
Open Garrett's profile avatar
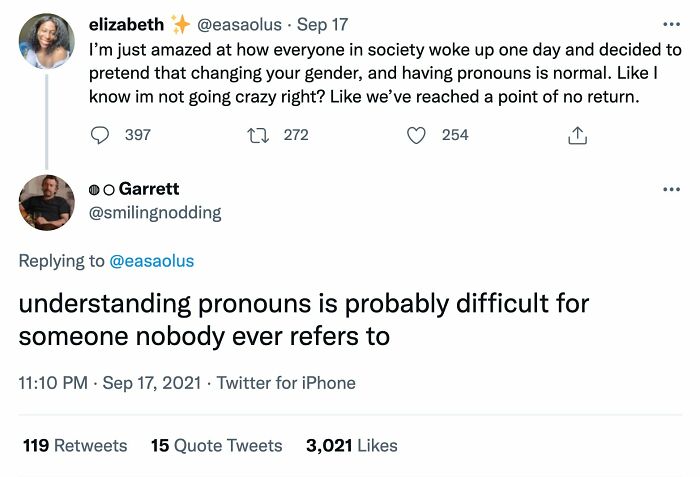tap(46, 202)
